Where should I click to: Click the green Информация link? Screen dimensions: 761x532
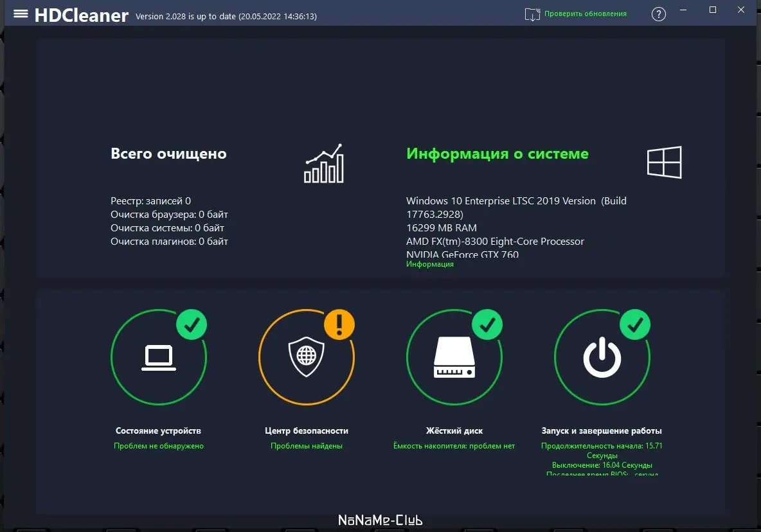(430, 264)
